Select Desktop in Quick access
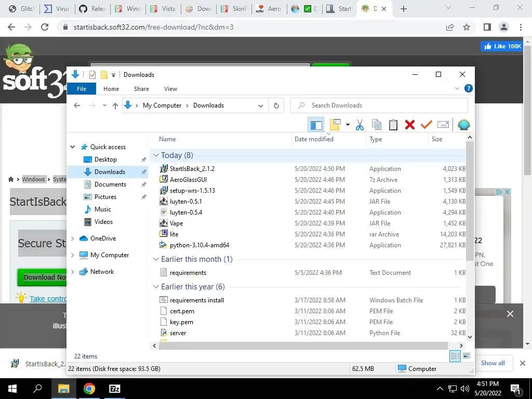 105,159
